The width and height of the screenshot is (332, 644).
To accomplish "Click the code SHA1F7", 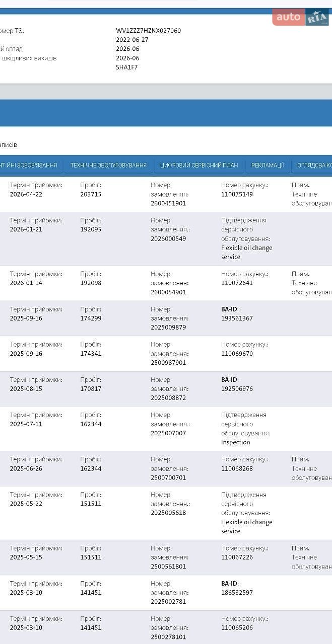I will (x=126, y=67).
